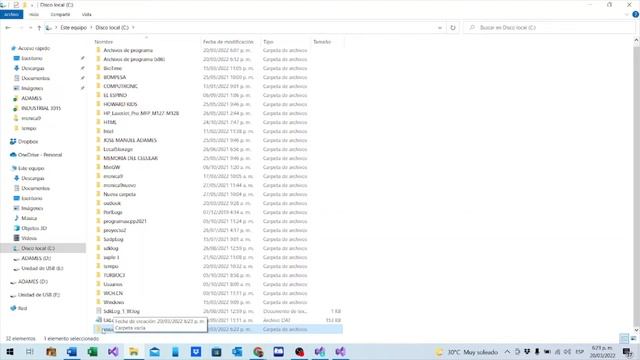
Task: Open Red in navigation pane
Action: pos(22,308)
